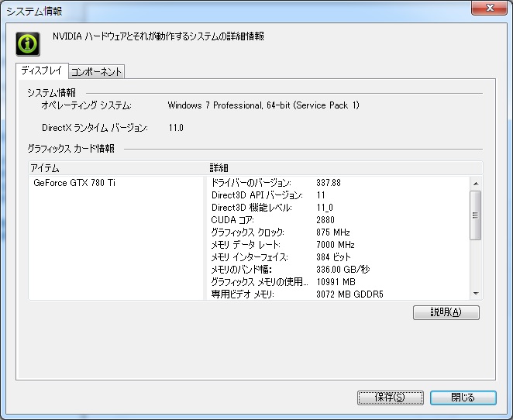Click the Windows 7 Professional OS text

tap(263, 105)
